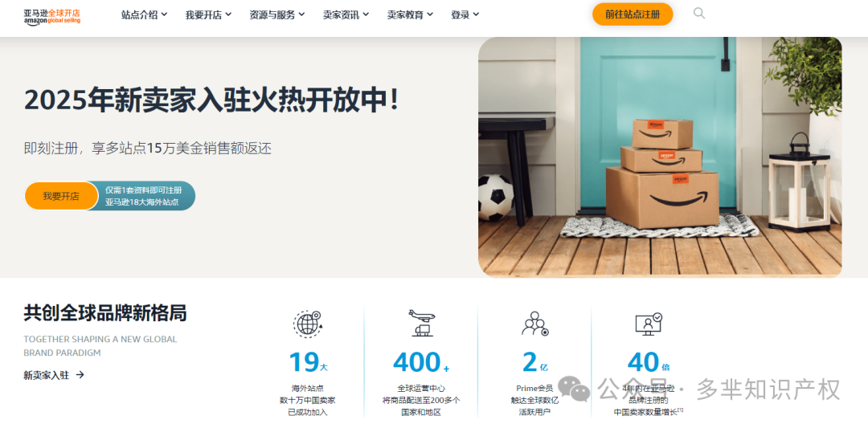Click the airplane and truck logistics icon
868x424 pixels.
click(421, 323)
